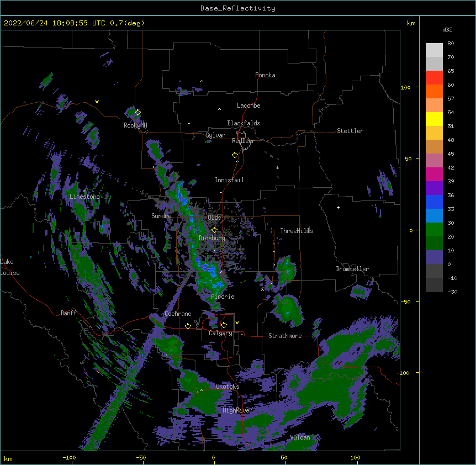Select the HighRiver label
The image size is (476, 465).
click(x=237, y=410)
